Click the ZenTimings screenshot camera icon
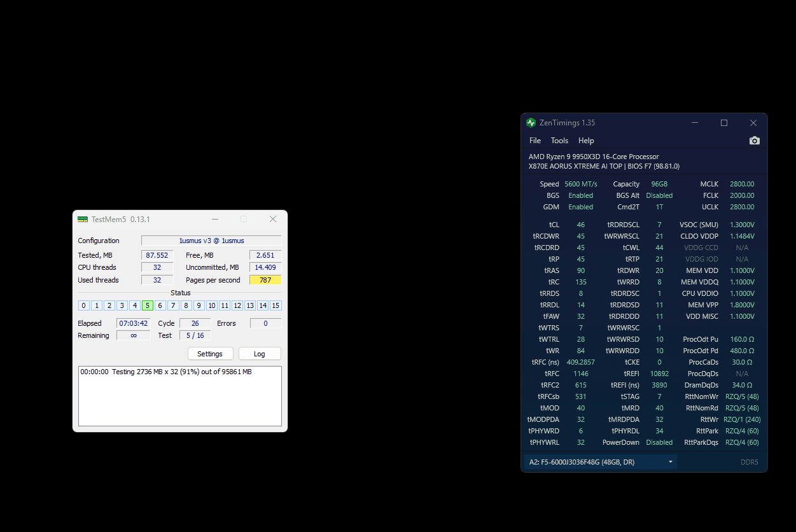796x532 pixels. pos(755,141)
